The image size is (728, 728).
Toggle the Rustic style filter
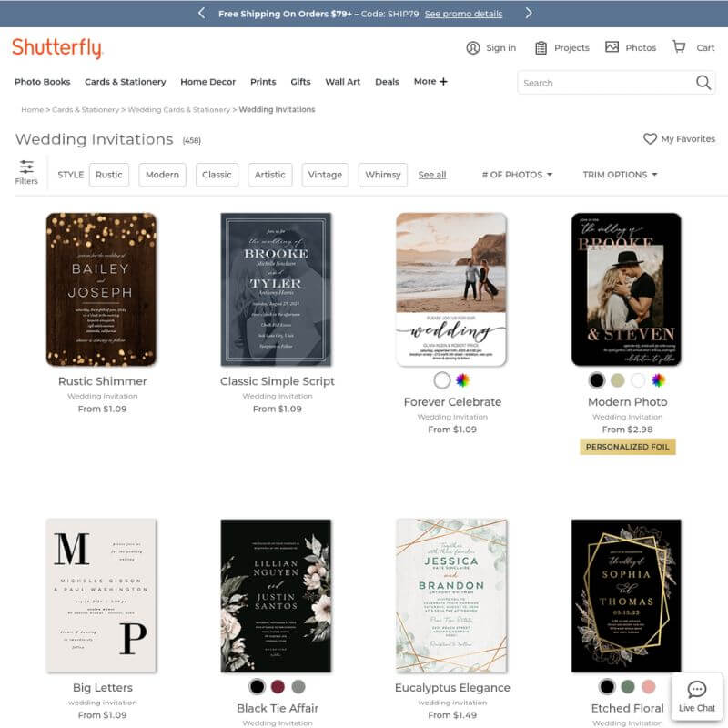pyautogui.click(x=109, y=175)
